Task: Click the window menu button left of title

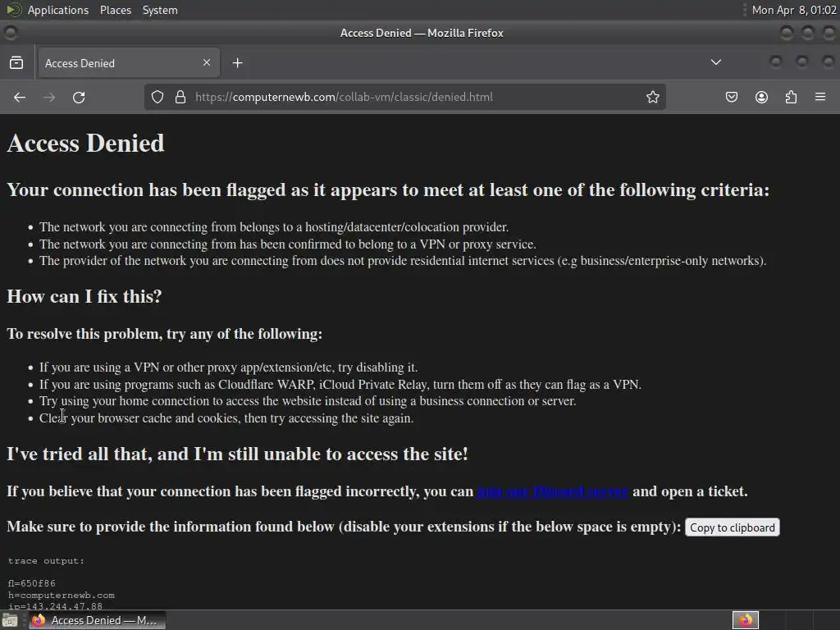Action: (10, 33)
